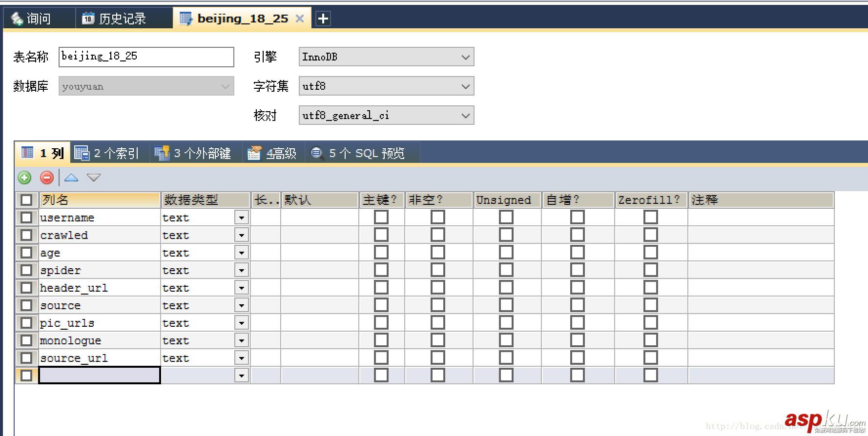Open the 5 个 SQL 预览 tab
This screenshot has height=436, width=868.
click(358, 153)
